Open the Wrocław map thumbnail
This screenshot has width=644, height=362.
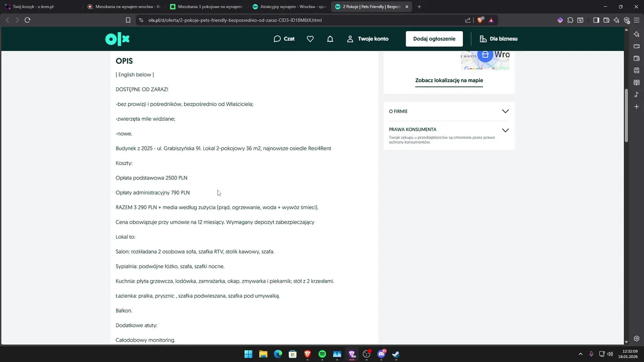485,60
